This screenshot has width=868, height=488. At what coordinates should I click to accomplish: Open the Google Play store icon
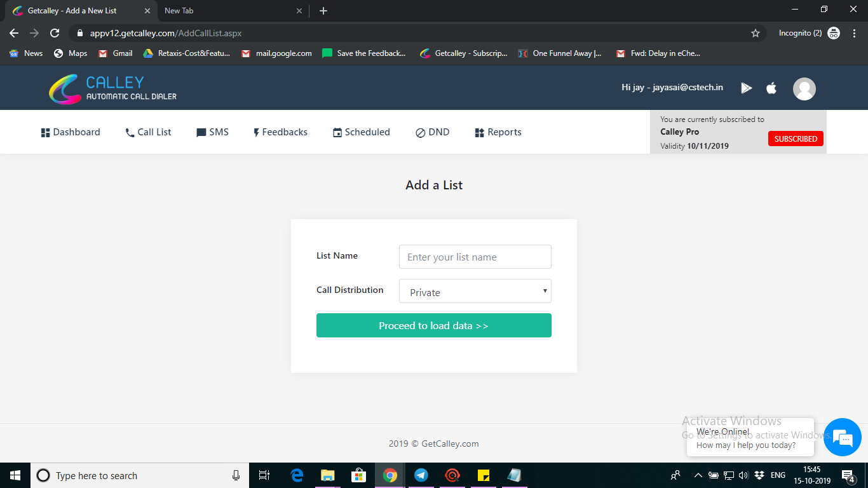coord(747,88)
